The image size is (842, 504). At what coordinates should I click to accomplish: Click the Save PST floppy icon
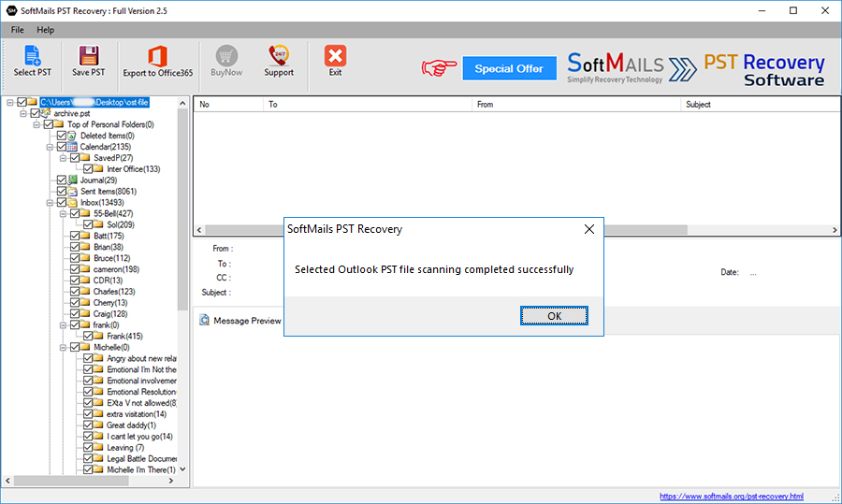coord(89,56)
